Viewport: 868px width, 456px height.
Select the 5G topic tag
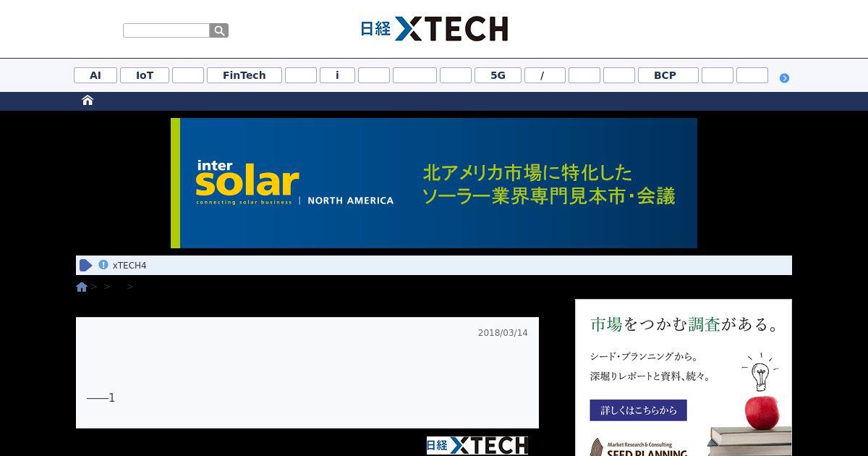coord(498,75)
